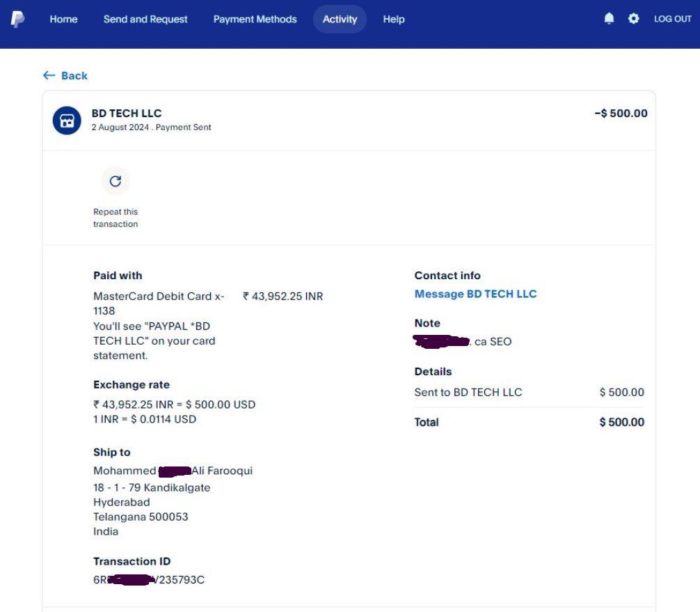Click the Details heading

click(x=433, y=372)
